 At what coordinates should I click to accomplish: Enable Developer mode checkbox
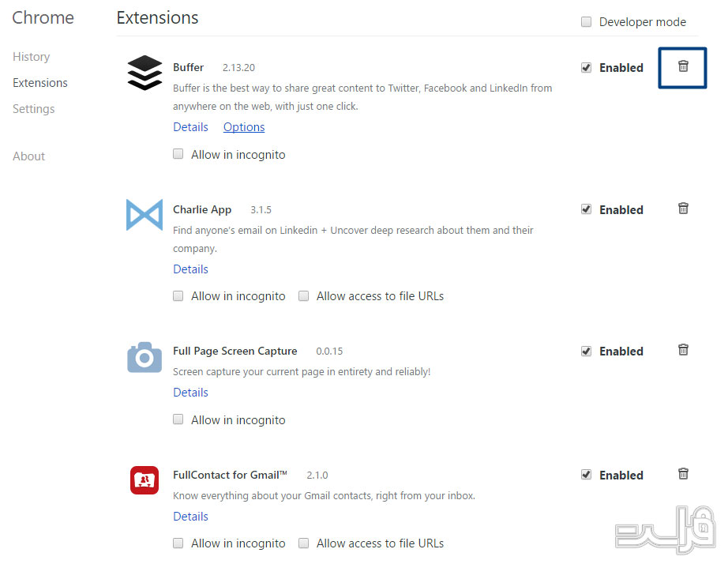[x=587, y=22]
